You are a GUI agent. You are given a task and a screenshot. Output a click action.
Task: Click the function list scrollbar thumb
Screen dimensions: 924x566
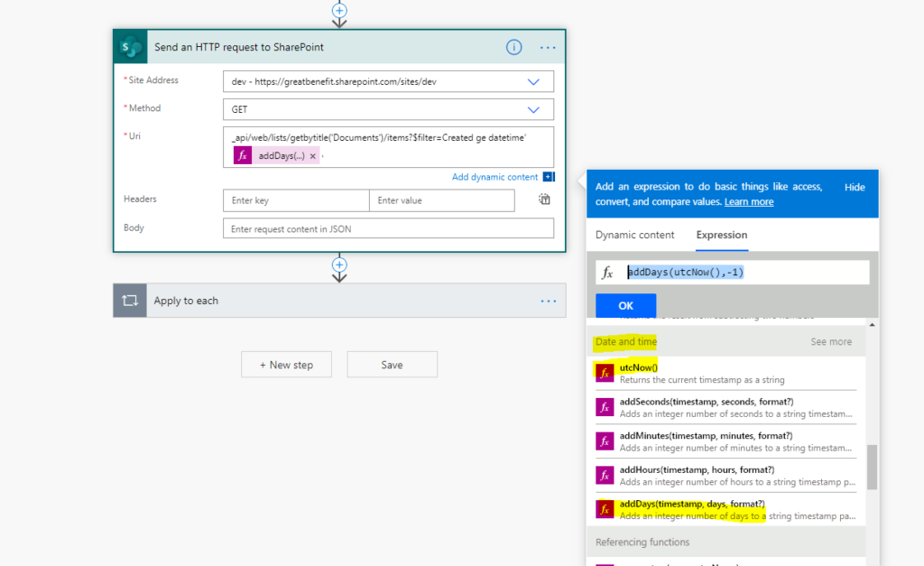tap(873, 467)
